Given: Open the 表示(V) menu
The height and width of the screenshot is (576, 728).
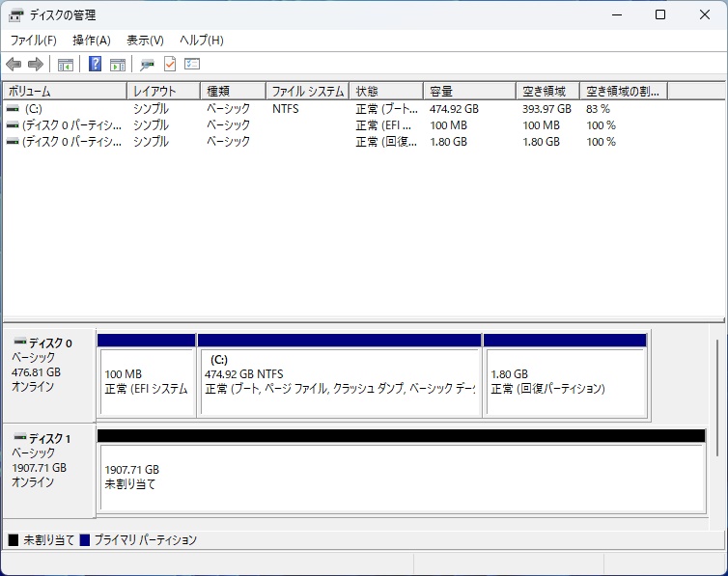Looking at the screenshot, I should click(x=145, y=41).
